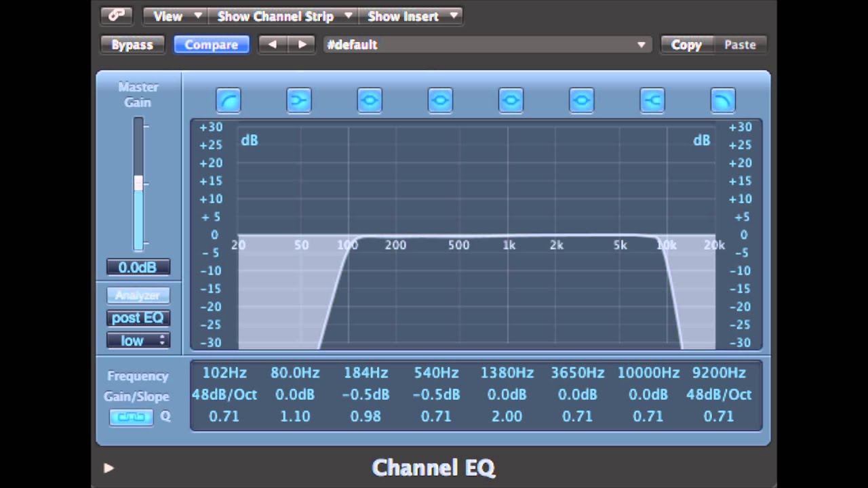The height and width of the screenshot is (488, 868).
Task: Click the 0.0dB gain under 80.0Hz
Action: pyautogui.click(x=295, y=394)
